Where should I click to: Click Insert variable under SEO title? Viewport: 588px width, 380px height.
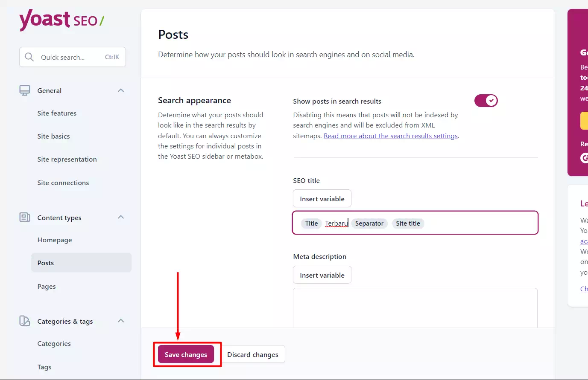[322, 199]
